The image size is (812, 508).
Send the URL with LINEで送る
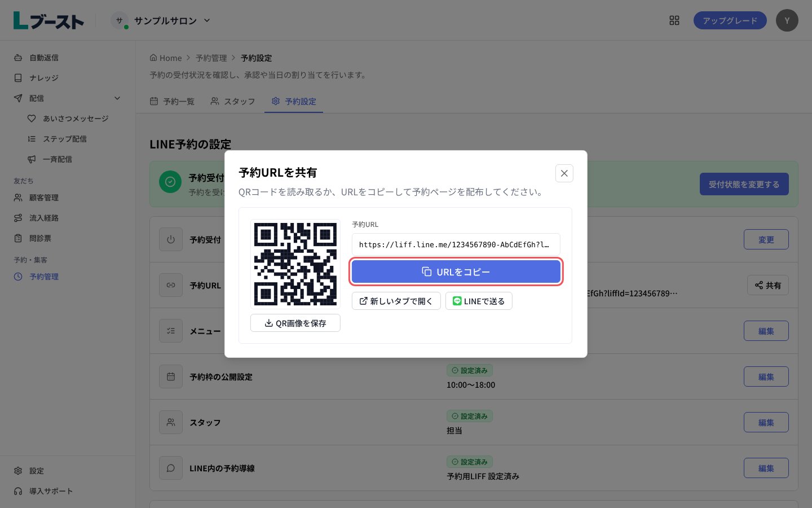pos(479,301)
